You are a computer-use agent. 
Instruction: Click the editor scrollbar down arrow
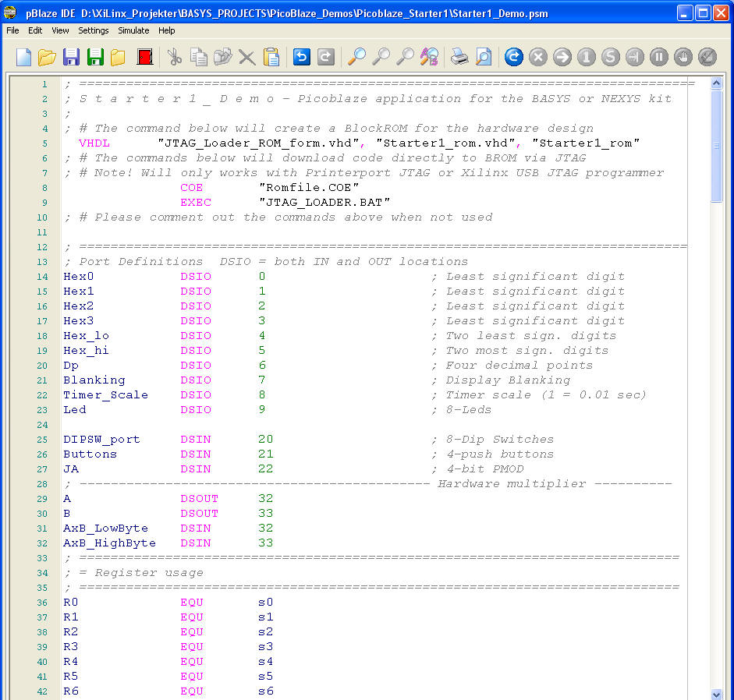click(x=716, y=695)
